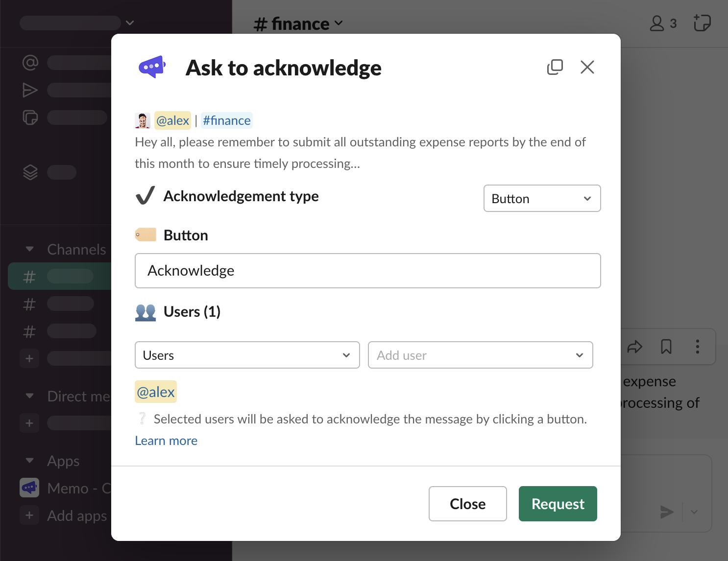The image size is (728, 561).
Task: Click the pop-out window icon in dialog header
Action: click(x=555, y=67)
